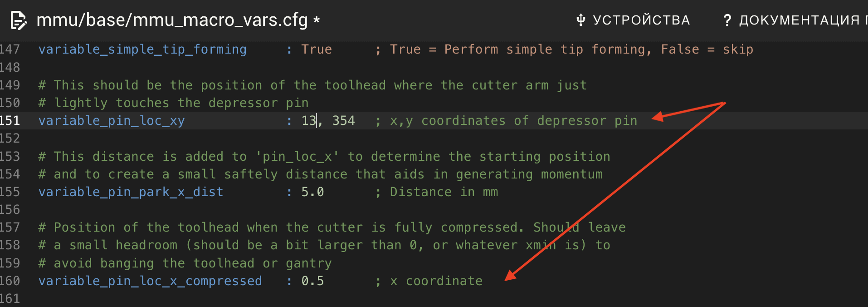Open the УСТРОЙСТВА devices menu
Image resolution: width=868 pixels, height=307 pixels.
tap(633, 20)
